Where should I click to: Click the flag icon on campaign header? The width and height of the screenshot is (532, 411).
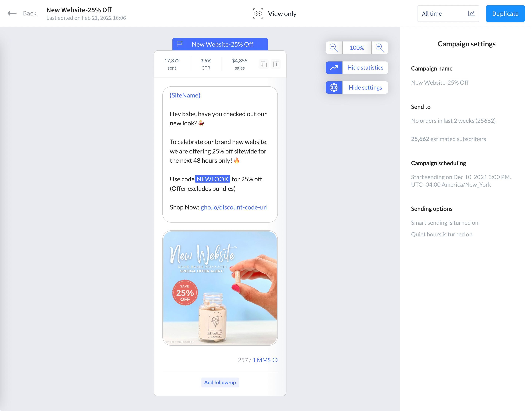(x=180, y=44)
